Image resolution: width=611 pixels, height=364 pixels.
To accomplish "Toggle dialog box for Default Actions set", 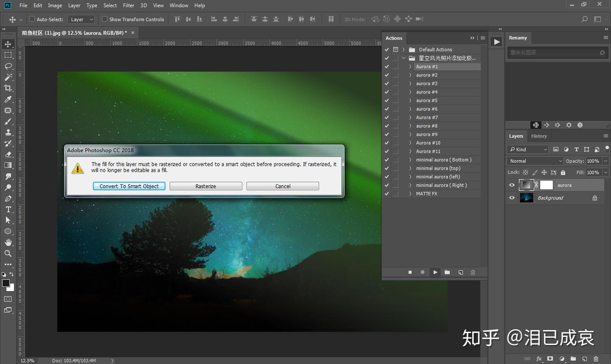I will click(x=395, y=50).
